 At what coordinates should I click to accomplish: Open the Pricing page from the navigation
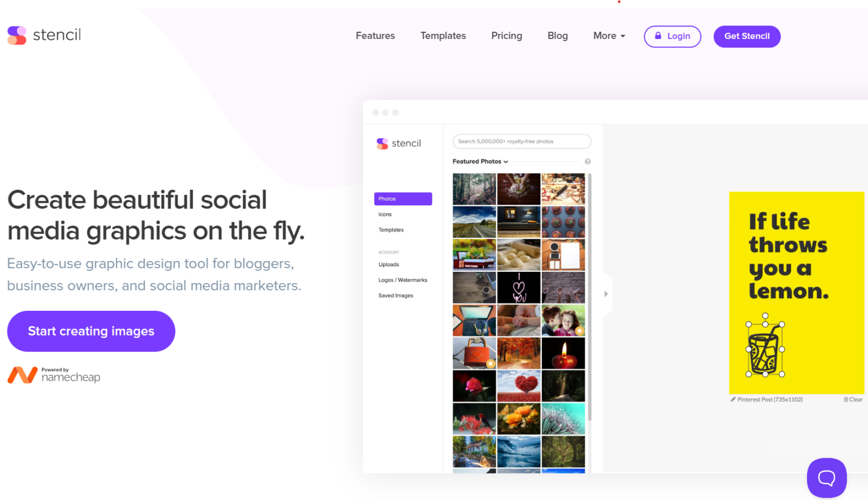(506, 35)
